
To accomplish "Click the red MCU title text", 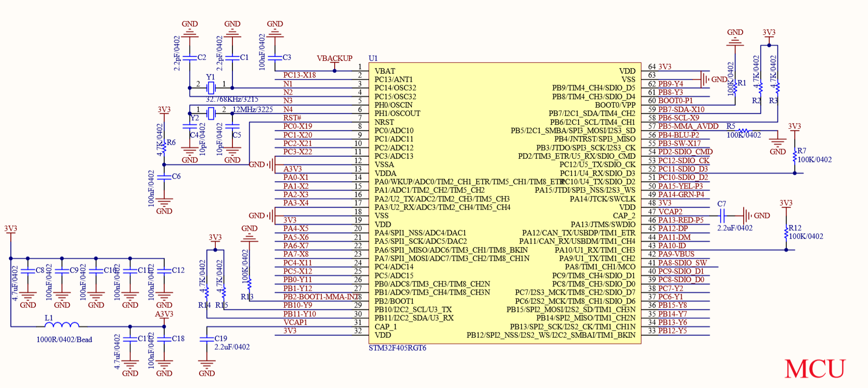I will coord(815,369).
